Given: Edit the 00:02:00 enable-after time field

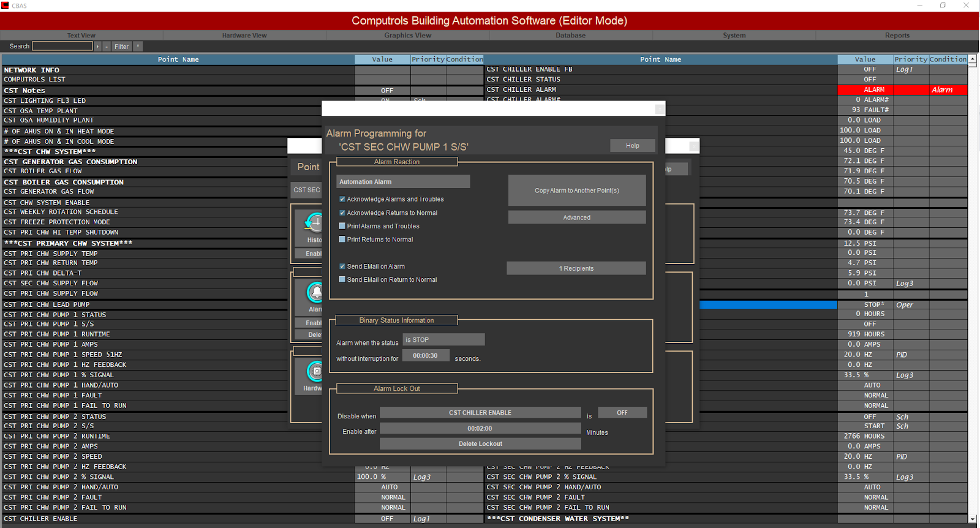Looking at the screenshot, I should (480, 428).
